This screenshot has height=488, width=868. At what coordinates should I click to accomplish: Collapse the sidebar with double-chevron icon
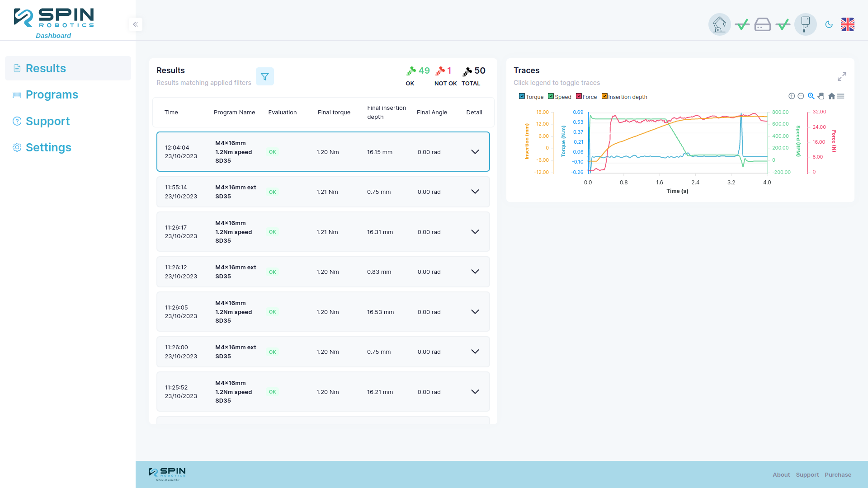135,24
